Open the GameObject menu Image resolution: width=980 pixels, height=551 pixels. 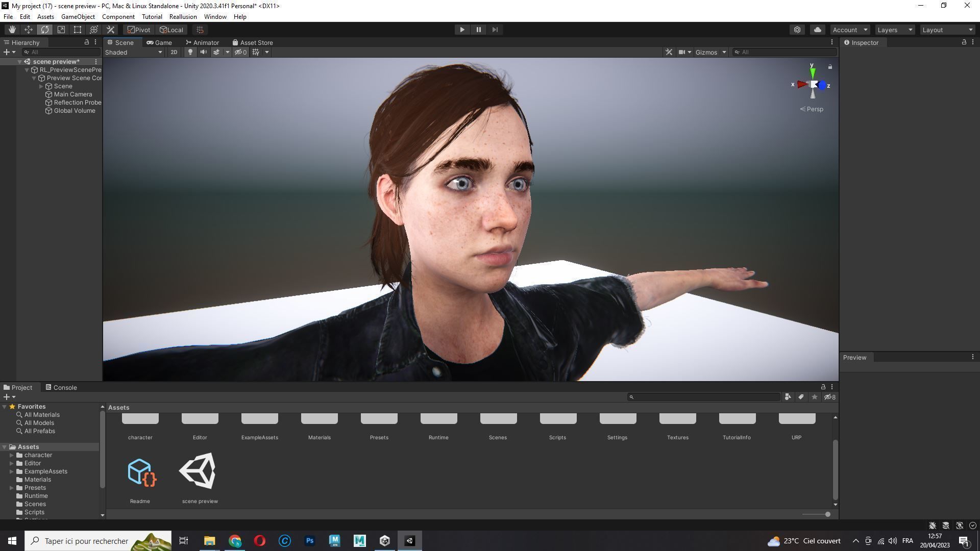point(78,17)
